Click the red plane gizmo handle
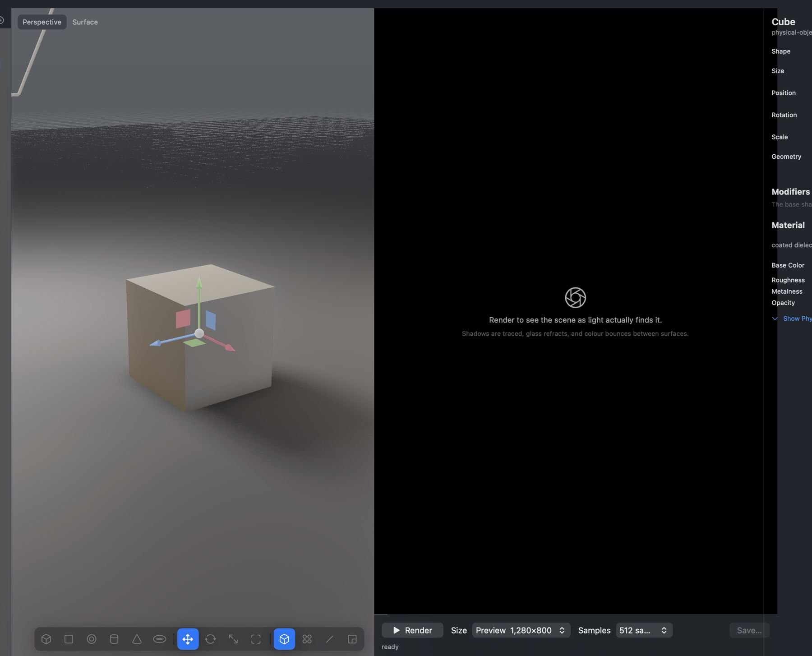The image size is (812, 656). coord(183,319)
